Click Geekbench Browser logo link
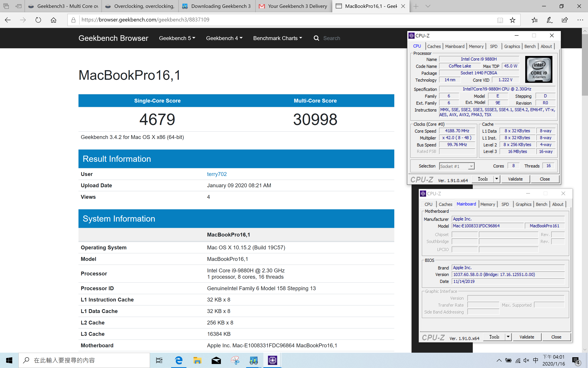This screenshot has width=588, height=368. click(x=113, y=38)
